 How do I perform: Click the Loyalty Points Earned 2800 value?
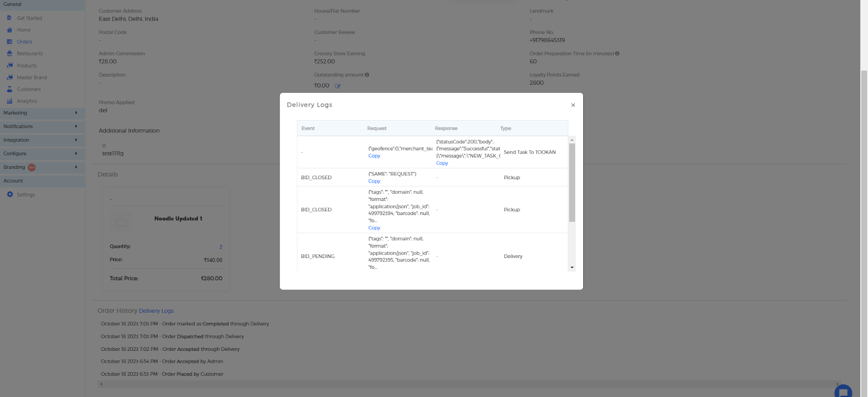pos(537,83)
